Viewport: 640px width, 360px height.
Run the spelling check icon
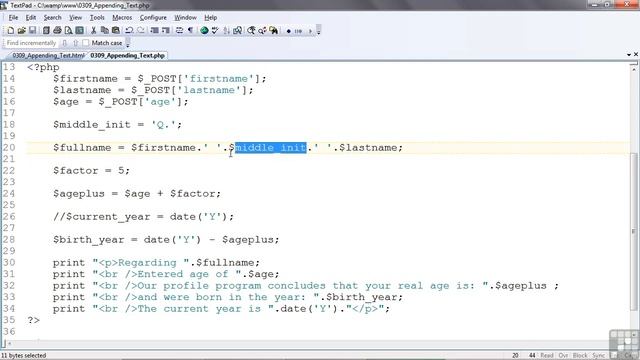(x=215, y=31)
